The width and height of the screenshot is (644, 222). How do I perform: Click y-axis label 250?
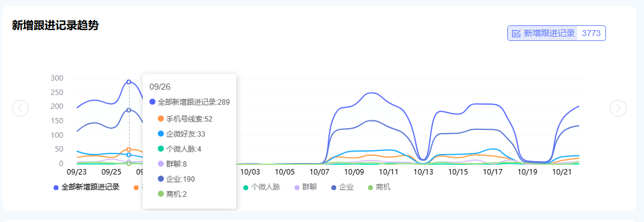tap(57, 93)
